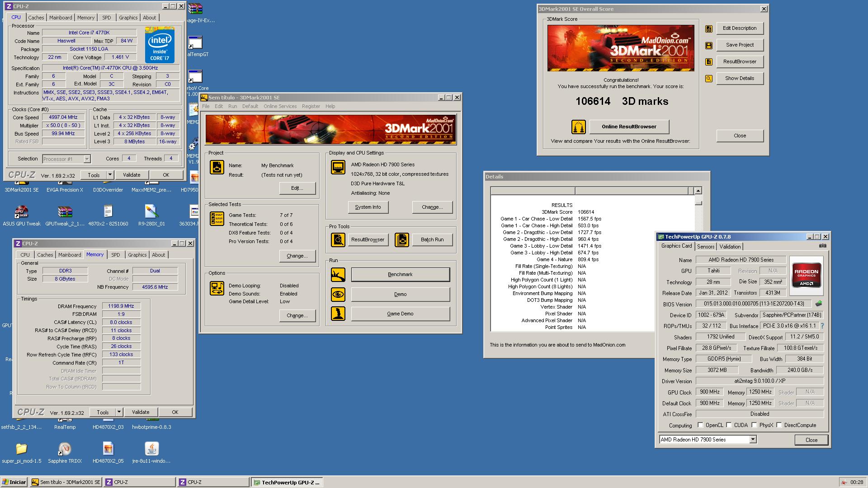Open the Default menu in 3DMark2001
This screenshot has width=868, height=488.
pos(250,106)
